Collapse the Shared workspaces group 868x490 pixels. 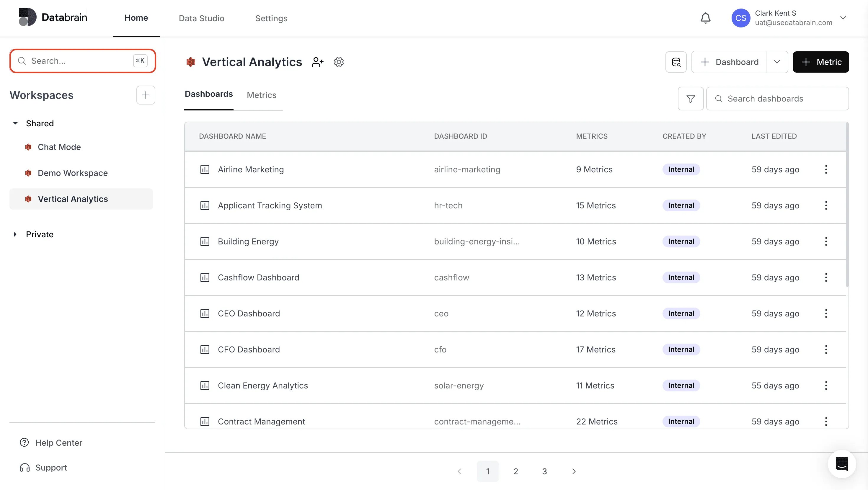pos(15,123)
